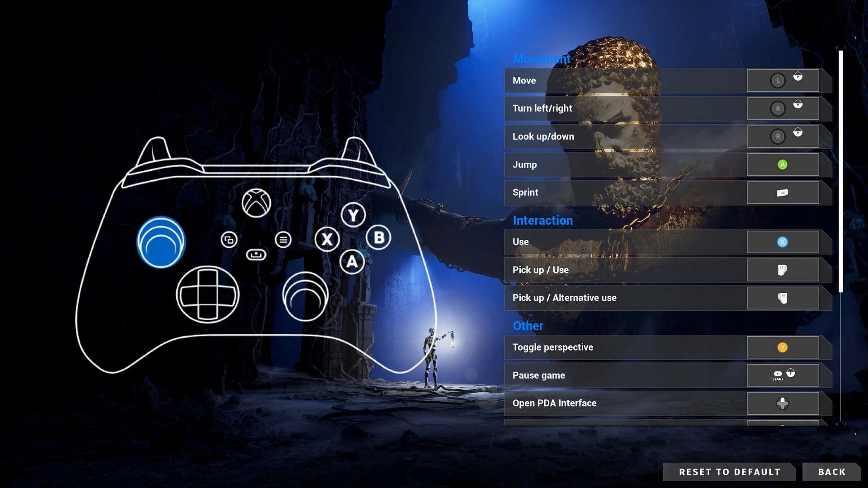This screenshot has height=488, width=868.
Task: Select the right stick Turn left/right icon
Action: point(778,108)
